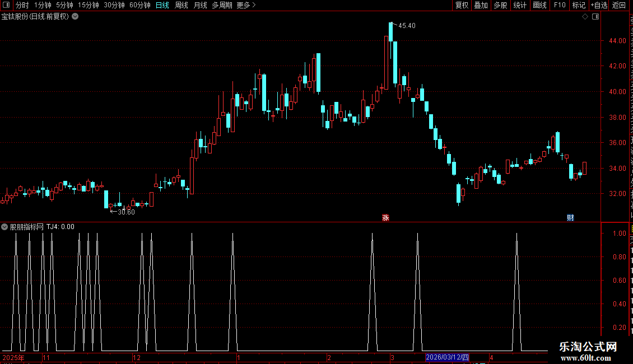This screenshot has width=633, height=364.
Task: Click the 0.40 indicator axis label
Action: pyautogui.click(x=619, y=304)
